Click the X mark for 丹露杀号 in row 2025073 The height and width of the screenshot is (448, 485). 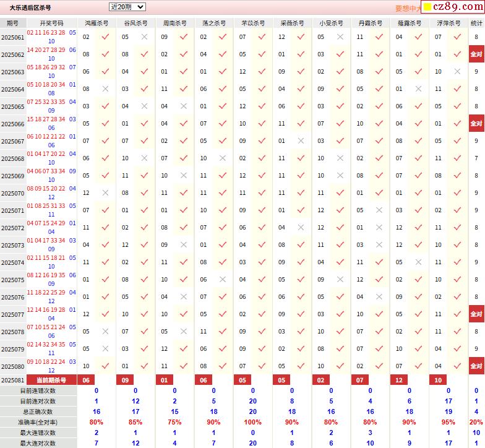coord(379,245)
